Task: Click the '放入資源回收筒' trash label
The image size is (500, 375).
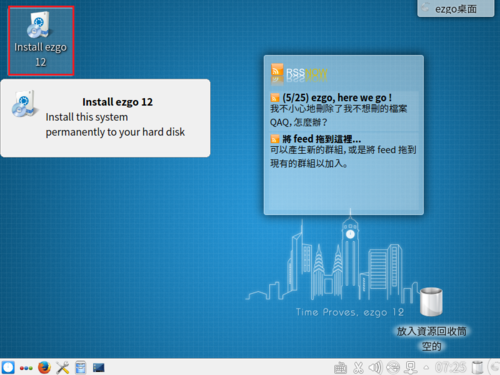Action: 431,331
